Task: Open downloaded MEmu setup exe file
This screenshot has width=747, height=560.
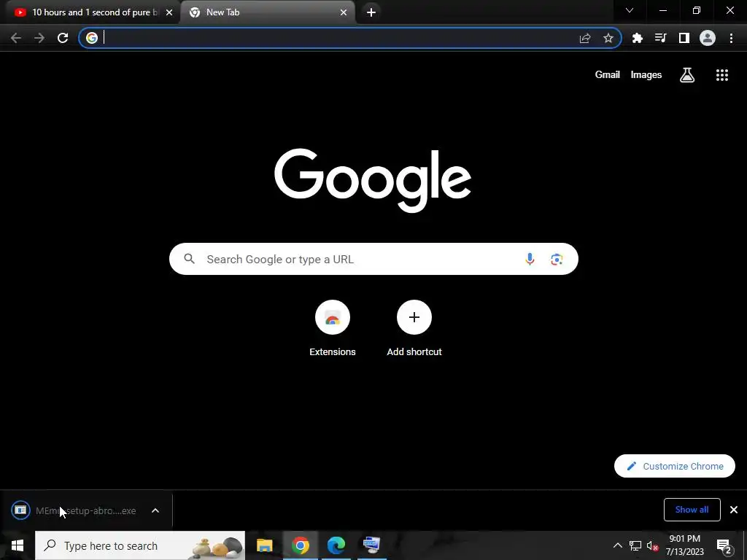Action: click(x=74, y=510)
